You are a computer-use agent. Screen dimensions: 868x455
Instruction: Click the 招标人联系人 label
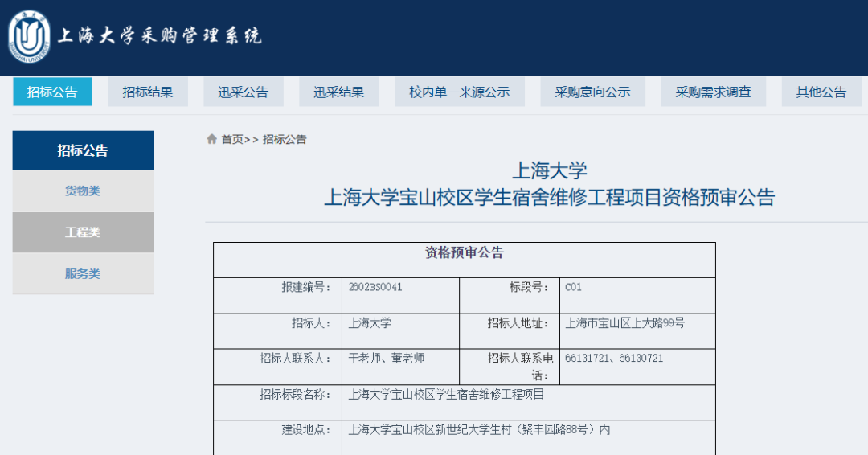[295, 359]
